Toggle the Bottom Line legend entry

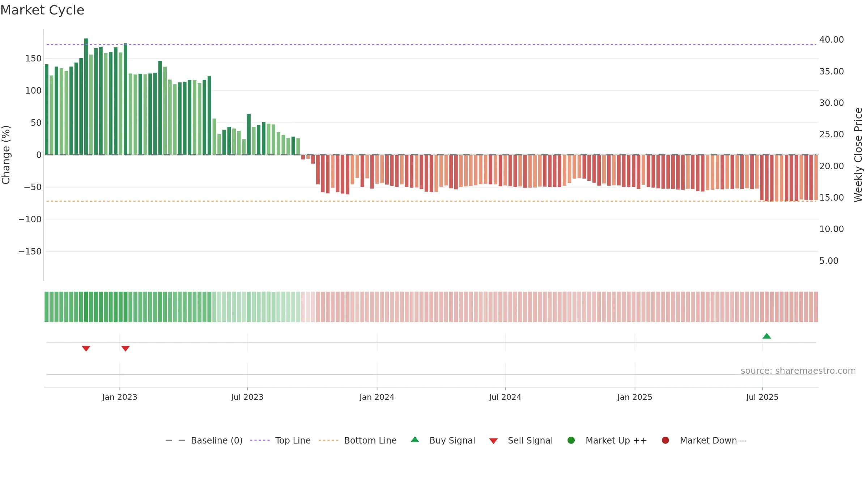coord(358,441)
